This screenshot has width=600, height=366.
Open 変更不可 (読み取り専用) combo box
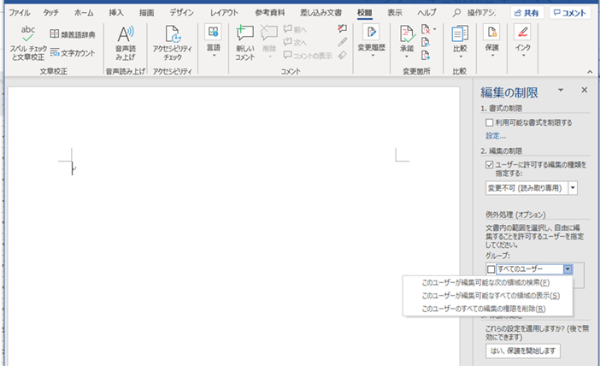pos(531,188)
